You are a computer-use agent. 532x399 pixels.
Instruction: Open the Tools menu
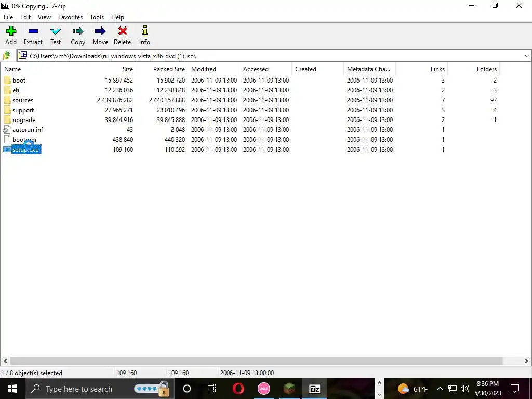(97, 17)
